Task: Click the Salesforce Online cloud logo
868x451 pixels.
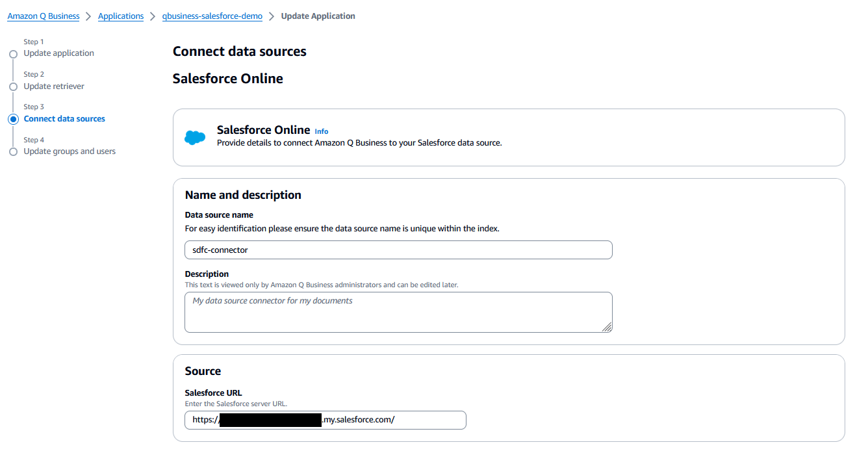Action: coord(194,137)
